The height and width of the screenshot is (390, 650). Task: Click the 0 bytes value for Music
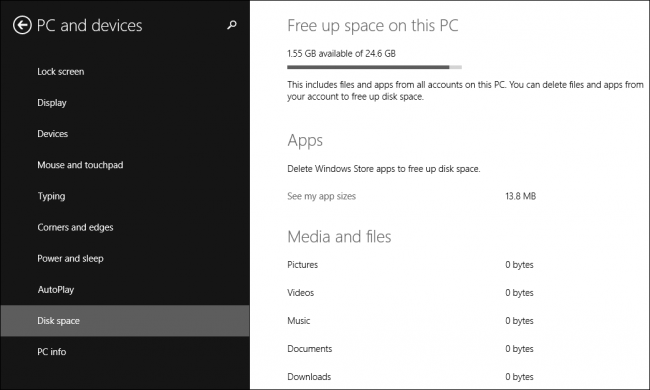(519, 321)
